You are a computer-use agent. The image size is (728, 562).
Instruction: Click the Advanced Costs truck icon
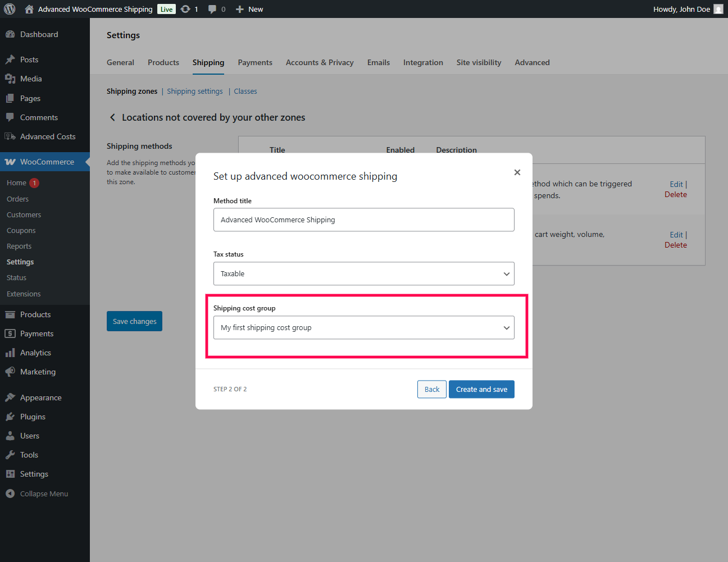(10, 136)
